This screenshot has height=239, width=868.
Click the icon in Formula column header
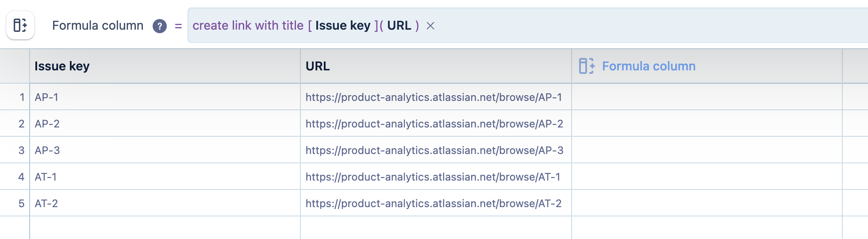(587, 66)
